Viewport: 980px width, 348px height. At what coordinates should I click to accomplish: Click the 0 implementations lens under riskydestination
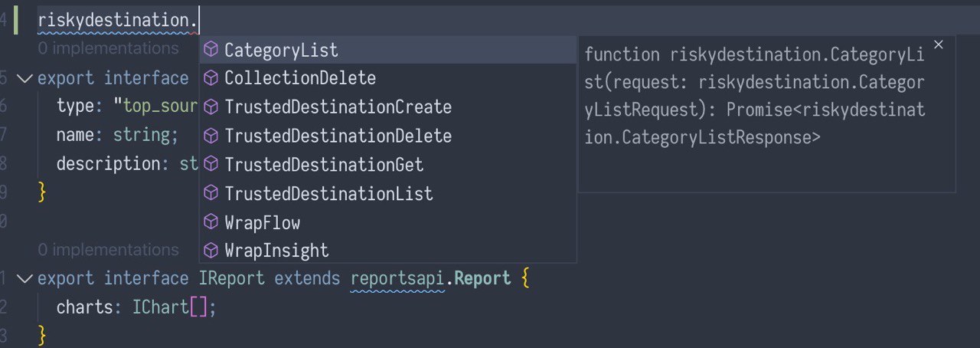click(108, 48)
